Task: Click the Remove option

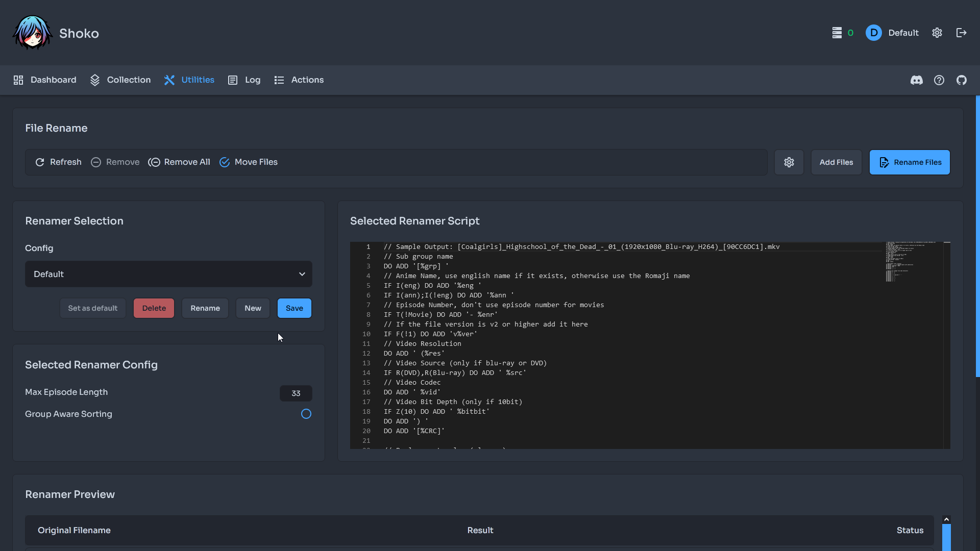Action: (115, 162)
